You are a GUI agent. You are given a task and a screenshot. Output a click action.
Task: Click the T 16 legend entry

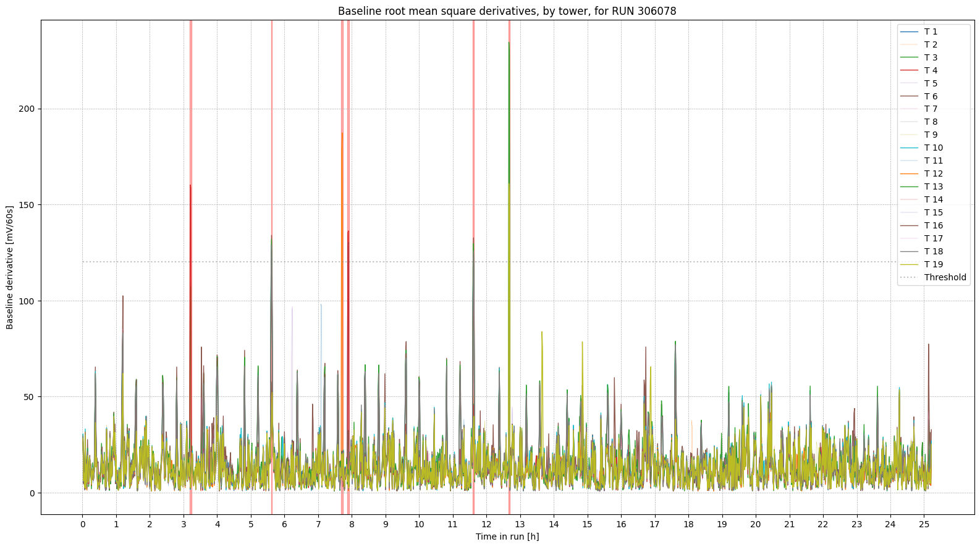coord(933,225)
